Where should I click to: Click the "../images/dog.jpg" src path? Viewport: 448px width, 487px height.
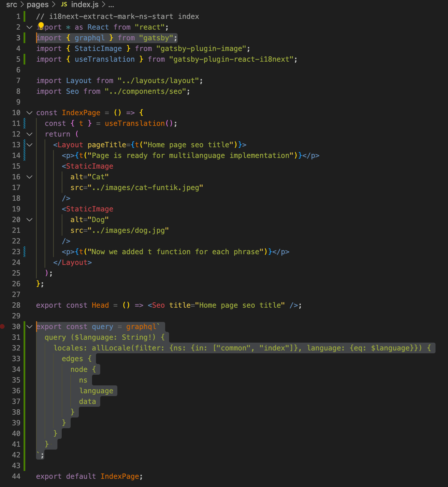point(128,230)
